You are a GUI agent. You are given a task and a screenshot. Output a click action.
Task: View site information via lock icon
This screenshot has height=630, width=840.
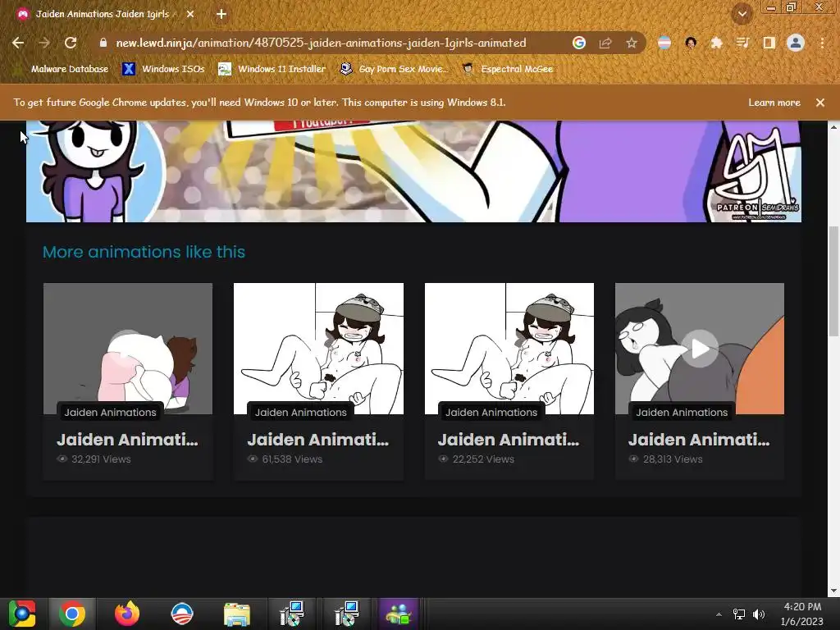103,43
